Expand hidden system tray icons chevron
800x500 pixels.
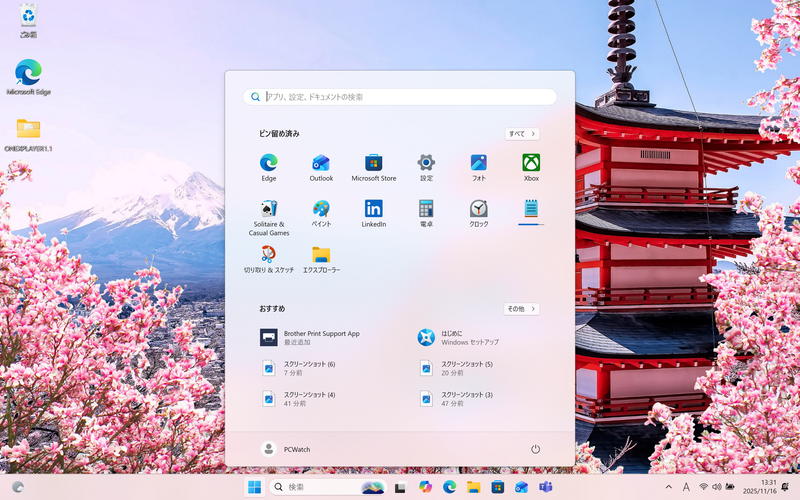669,487
